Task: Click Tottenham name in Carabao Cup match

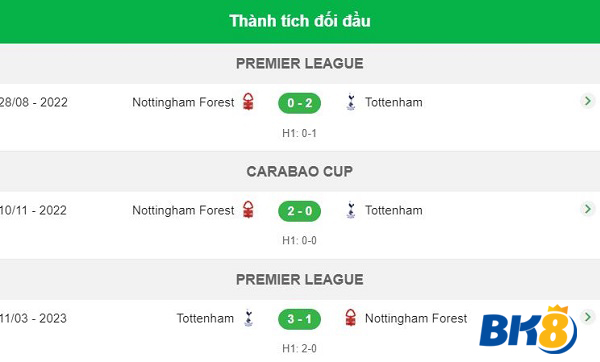Action: pos(394,210)
